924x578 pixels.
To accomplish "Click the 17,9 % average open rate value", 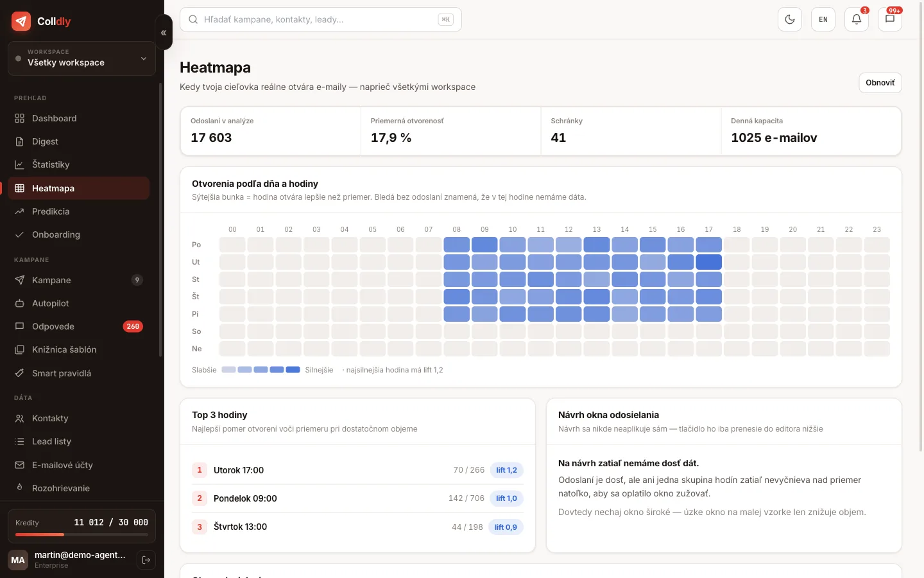I will tap(391, 137).
